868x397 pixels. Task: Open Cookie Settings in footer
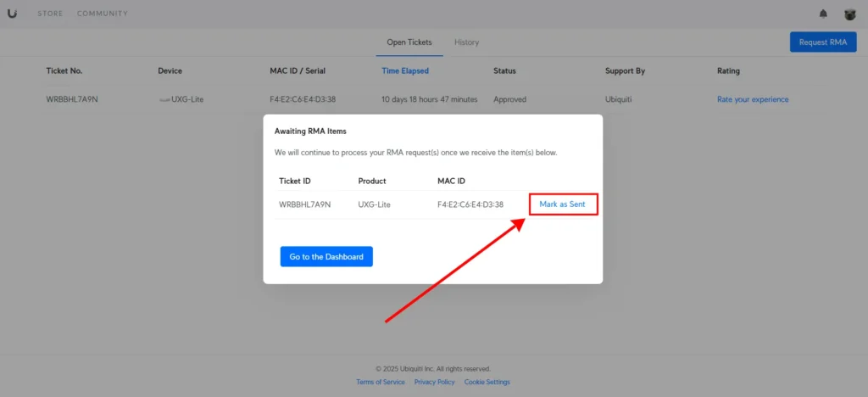coord(487,382)
